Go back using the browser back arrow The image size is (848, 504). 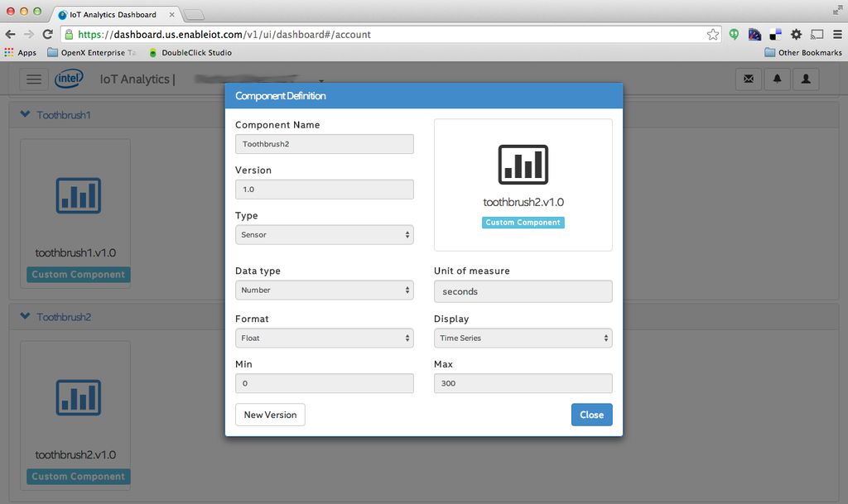(10, 35)
